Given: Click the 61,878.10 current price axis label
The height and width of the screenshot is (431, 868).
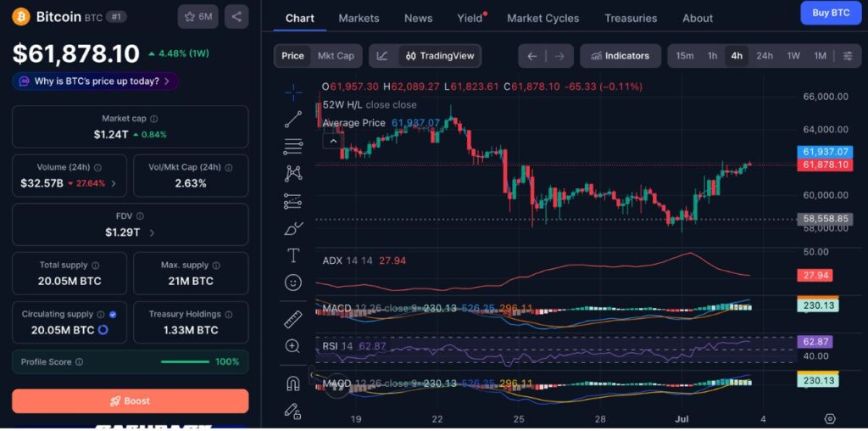Looking at the screenshot, I should [x=824, y=165].
